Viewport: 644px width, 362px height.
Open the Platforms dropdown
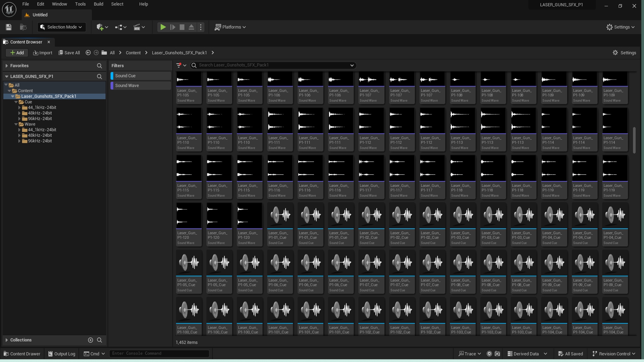230,27
